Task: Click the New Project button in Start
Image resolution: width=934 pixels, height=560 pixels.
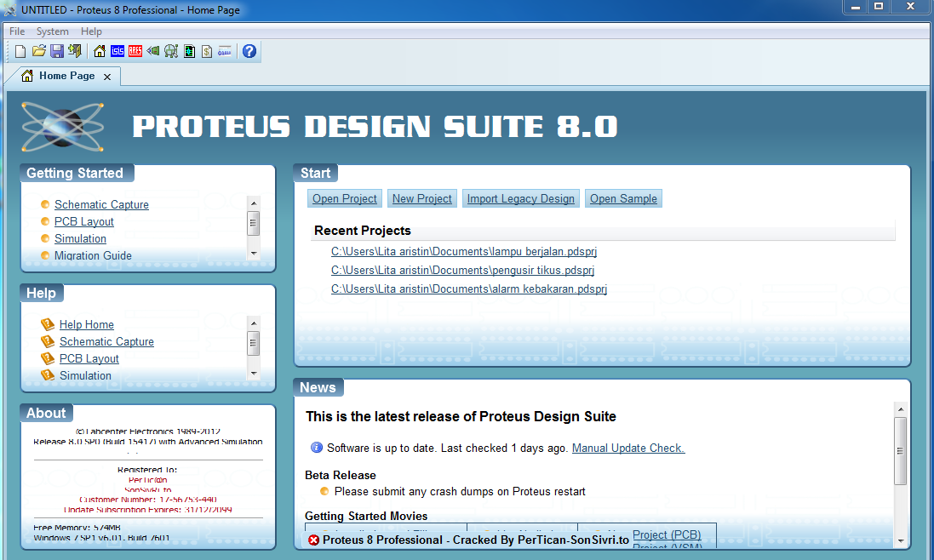Action: 421,199
